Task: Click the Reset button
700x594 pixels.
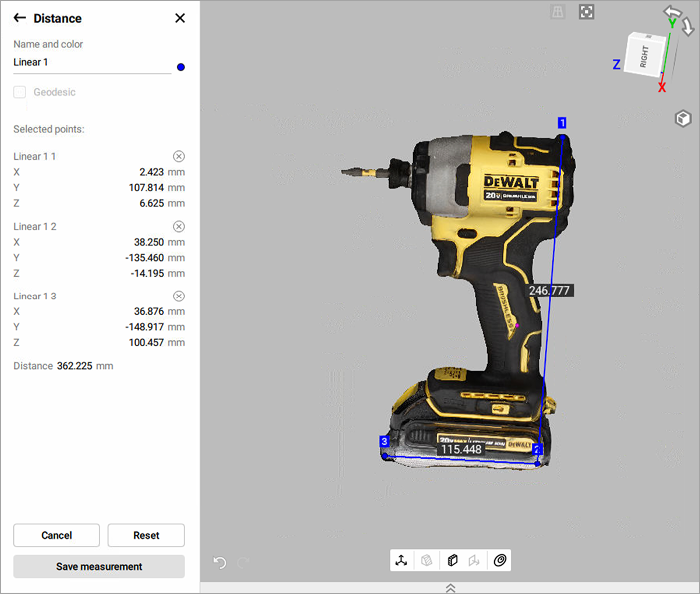Action: (x=146, y=535)
